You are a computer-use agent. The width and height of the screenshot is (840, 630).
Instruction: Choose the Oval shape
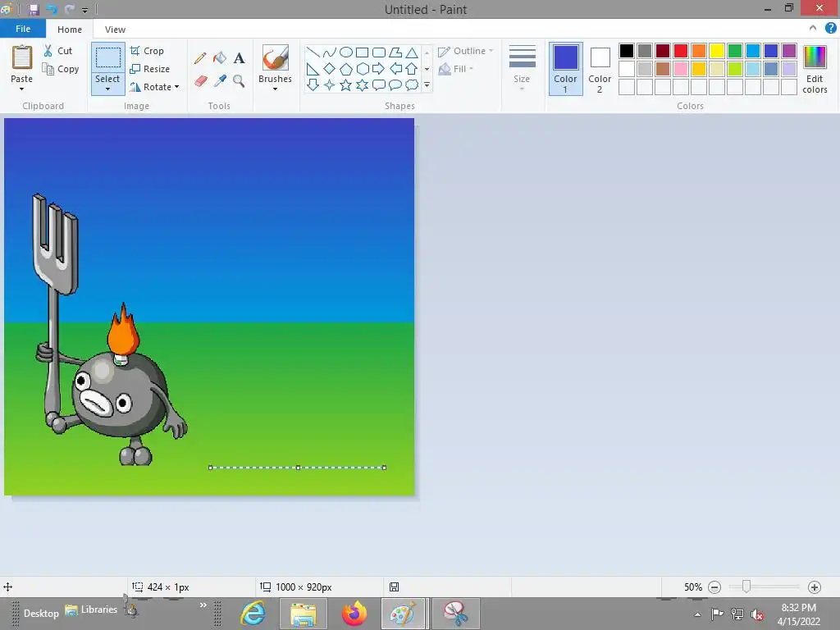[346, 52]
